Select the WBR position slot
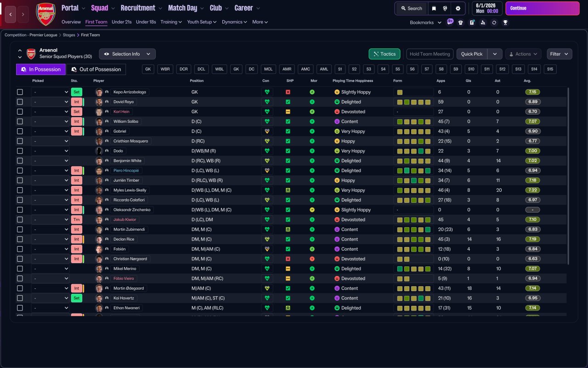 165,69
